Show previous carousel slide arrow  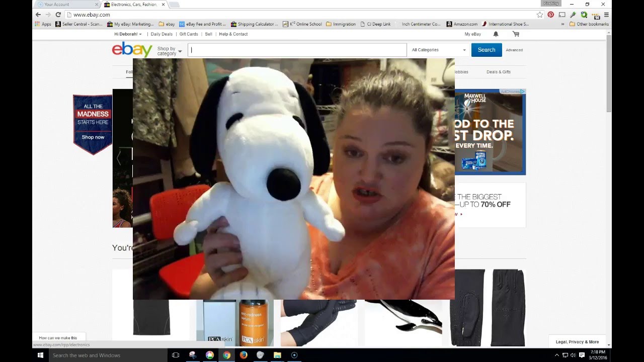119,158
